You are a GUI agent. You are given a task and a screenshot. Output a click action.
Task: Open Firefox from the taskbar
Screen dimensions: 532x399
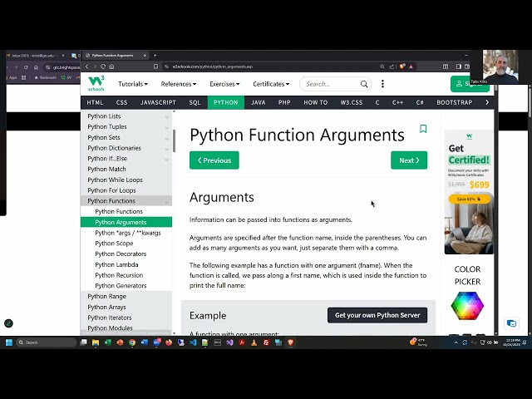tap(169, 342)
